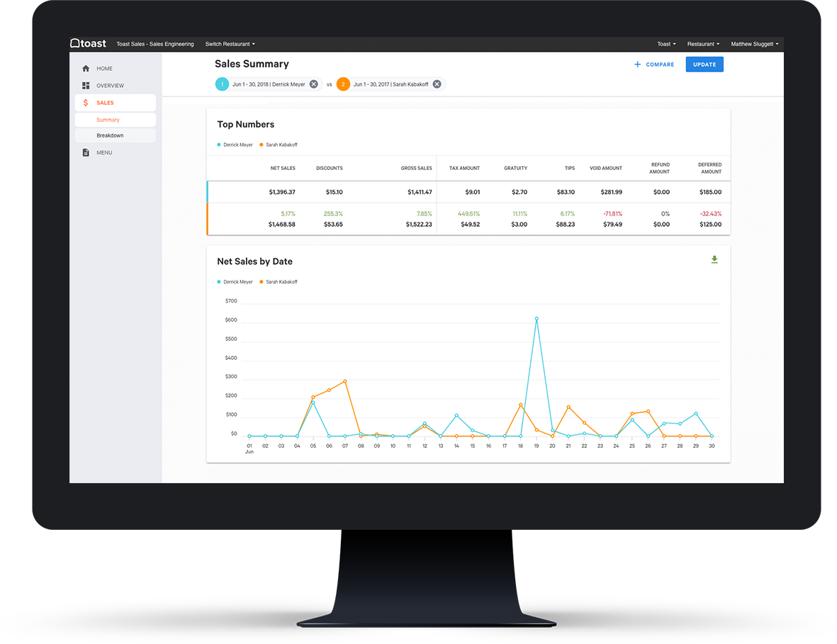837x644 pixels.
Task: Toggle Sarah Kabakoff legend in Net Sales chart
Action: point(278,282)
